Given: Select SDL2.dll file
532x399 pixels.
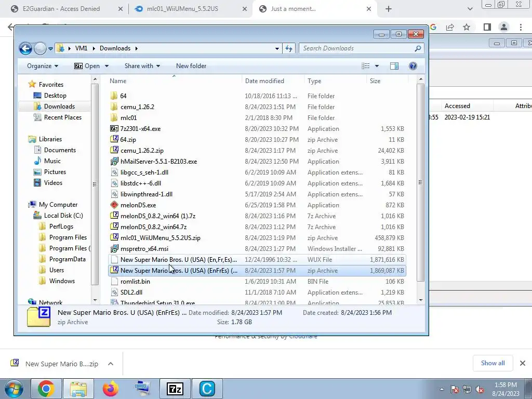Looking at the screenshot, I should click(257, 292).
